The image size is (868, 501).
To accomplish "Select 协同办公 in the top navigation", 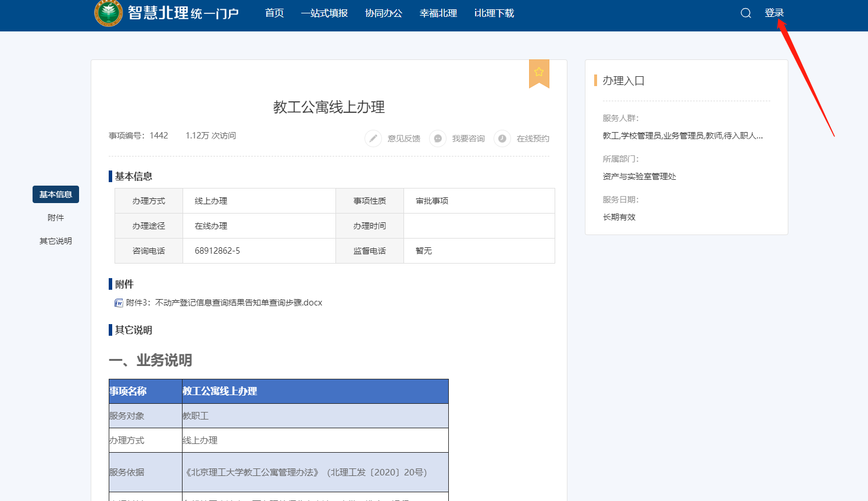I will [x=384, y=13].
